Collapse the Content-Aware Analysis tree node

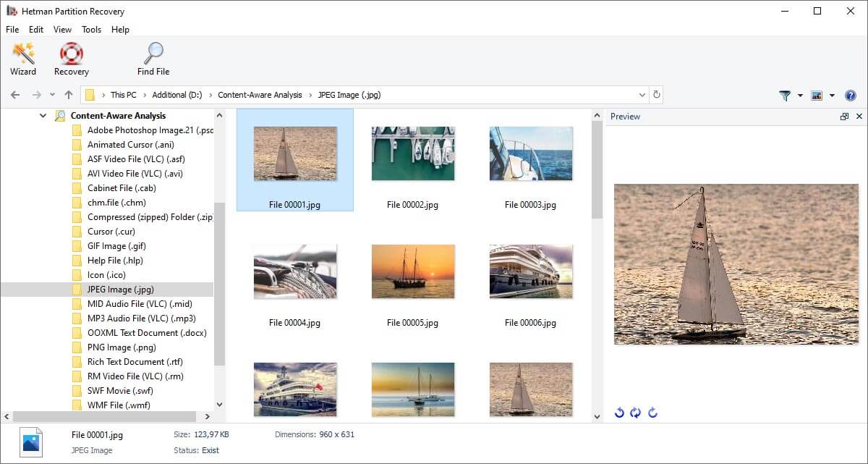tap(43, 116)
